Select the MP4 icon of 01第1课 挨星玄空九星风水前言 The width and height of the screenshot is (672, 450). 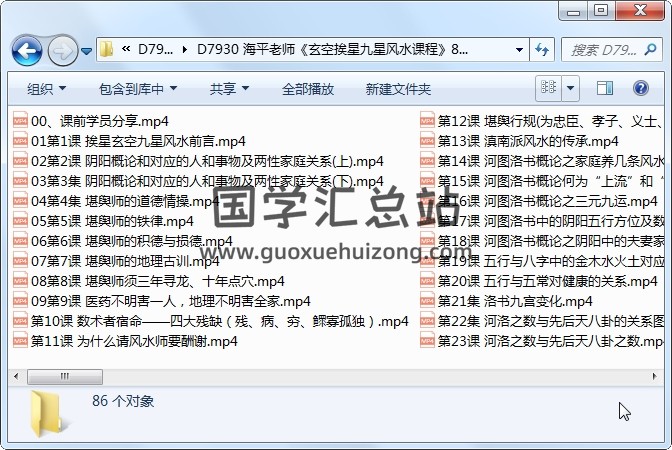tap(20, 141)
